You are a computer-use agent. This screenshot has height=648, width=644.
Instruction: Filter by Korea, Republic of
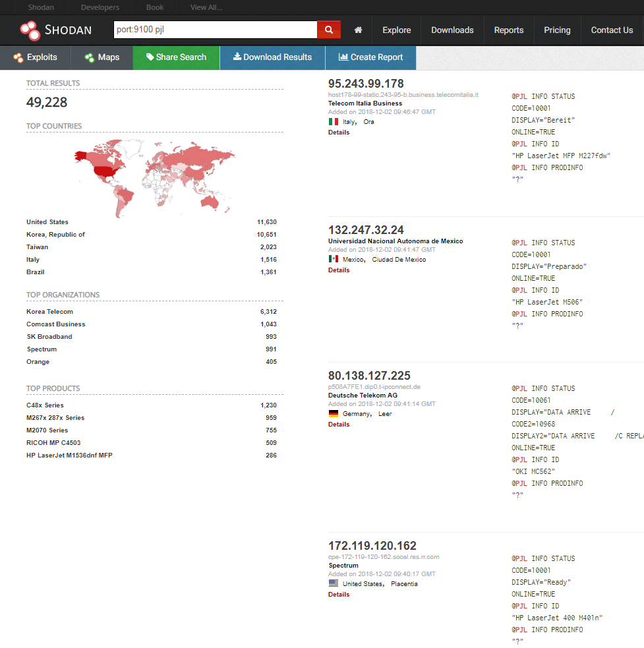[55, 234]
